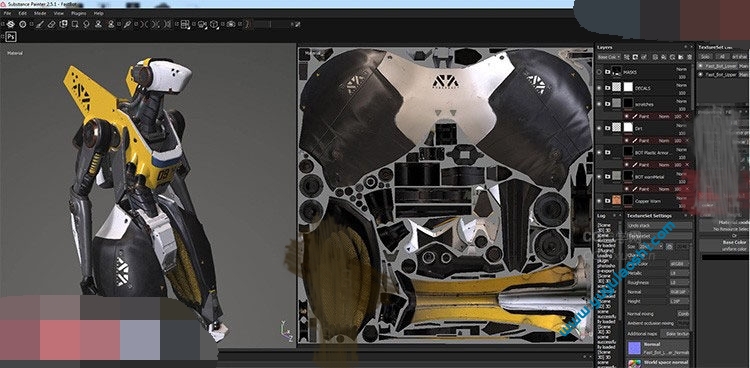This screenshot has height=368, width=750.
Task: Select the Projection tool icon
Action: (64, 24)
